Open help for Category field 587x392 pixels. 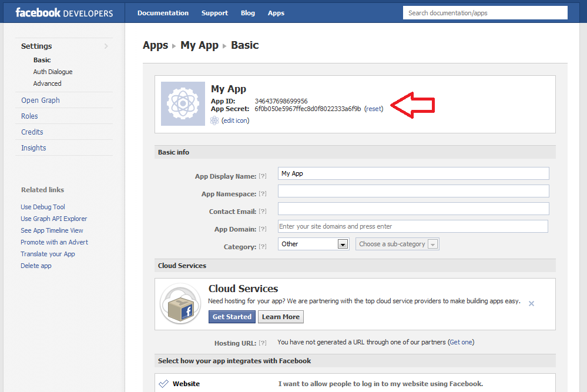[x=263, y=246]
